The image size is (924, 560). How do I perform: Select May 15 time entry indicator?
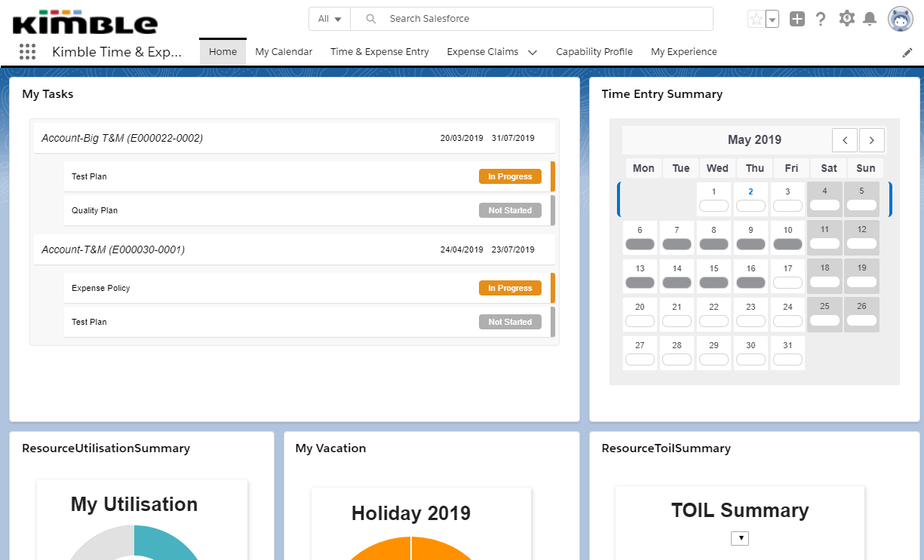click(714, 282)
